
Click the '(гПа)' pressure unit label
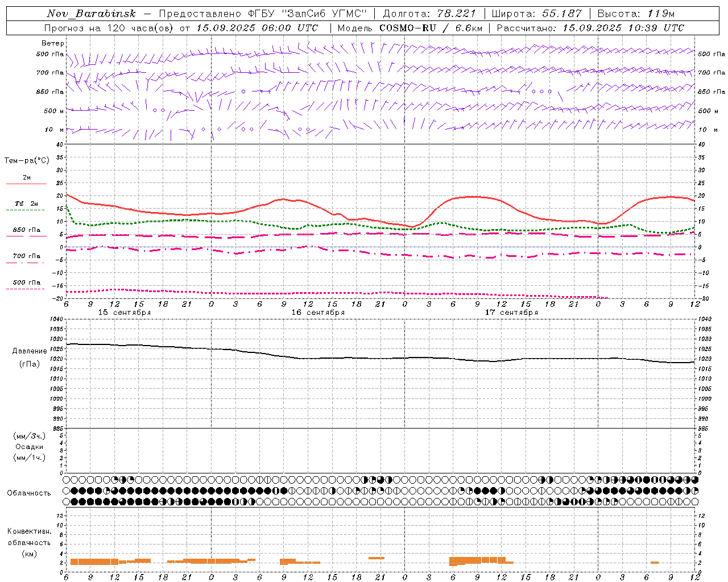tap(30, 364)
